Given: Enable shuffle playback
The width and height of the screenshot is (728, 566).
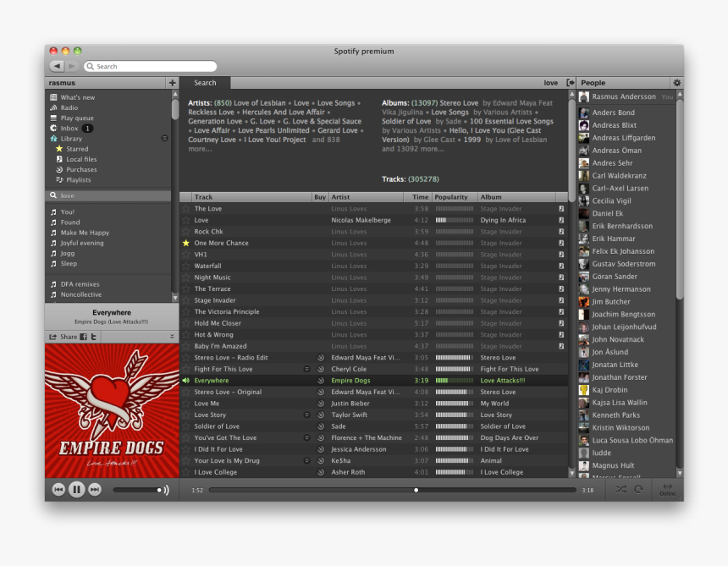Looking at the screenshot, I should 621,489.
